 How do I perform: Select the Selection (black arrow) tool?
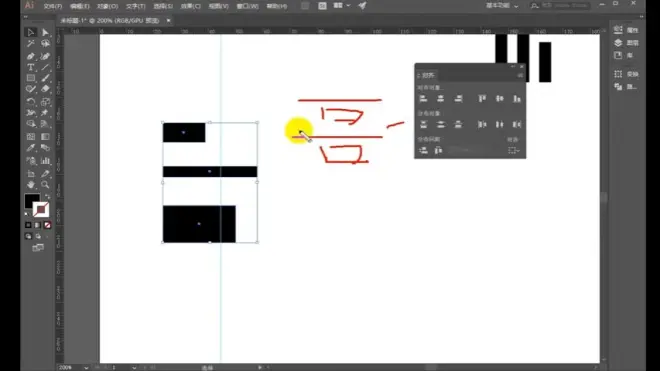coord(31,32)
